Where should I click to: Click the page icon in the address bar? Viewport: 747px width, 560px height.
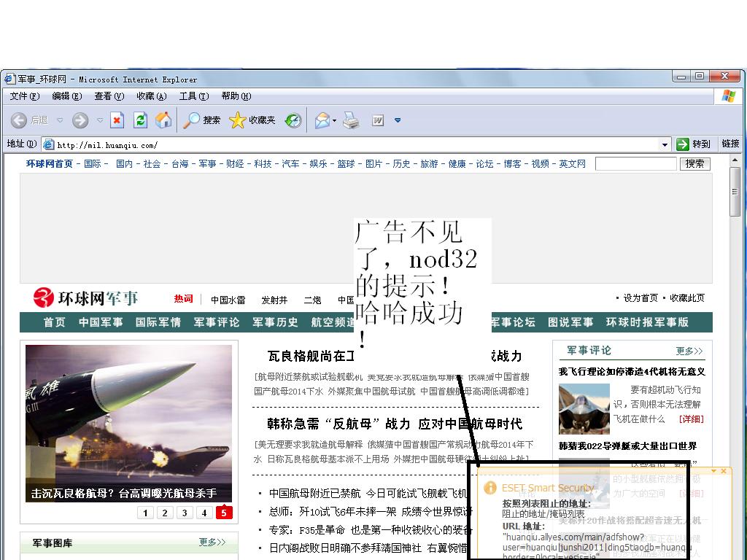click(x=48, y=144)
